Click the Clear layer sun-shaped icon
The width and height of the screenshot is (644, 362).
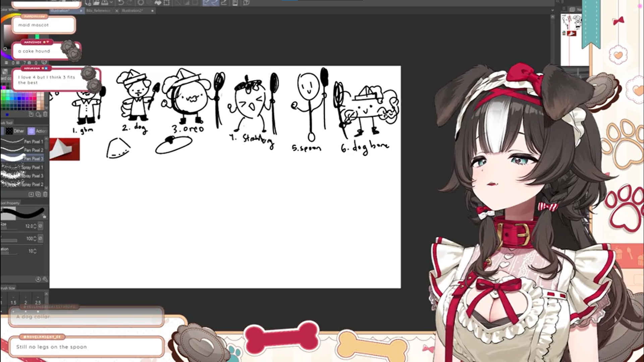141,2
